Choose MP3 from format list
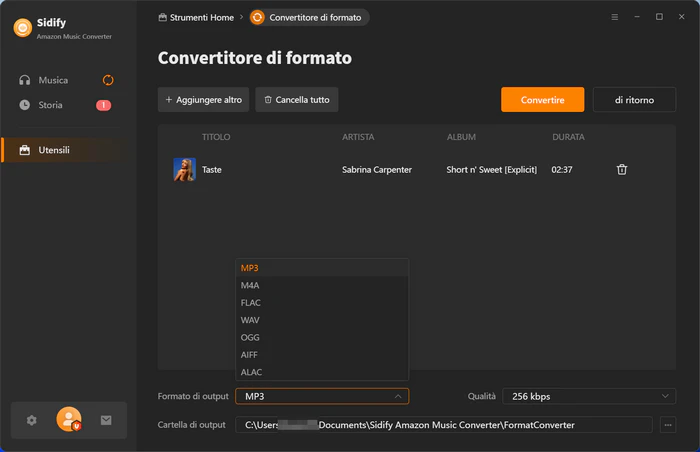700x452 pixels. (x=322, y=268)
